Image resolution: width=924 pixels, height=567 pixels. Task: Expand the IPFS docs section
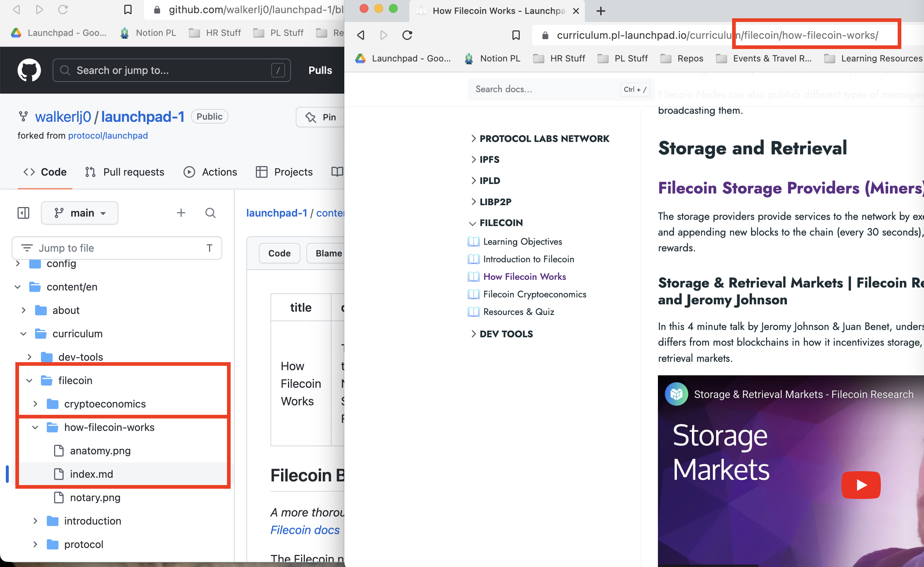pos(485,159)
